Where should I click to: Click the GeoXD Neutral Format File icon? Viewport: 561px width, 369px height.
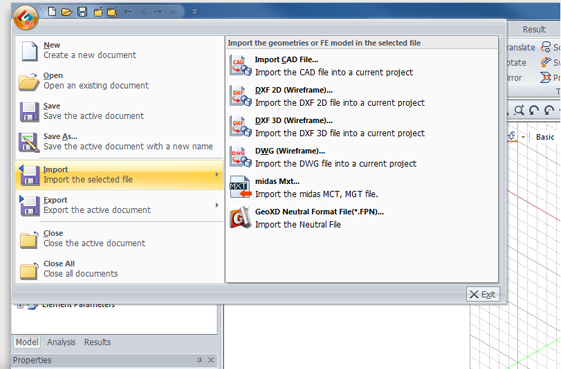click(240, 218)
